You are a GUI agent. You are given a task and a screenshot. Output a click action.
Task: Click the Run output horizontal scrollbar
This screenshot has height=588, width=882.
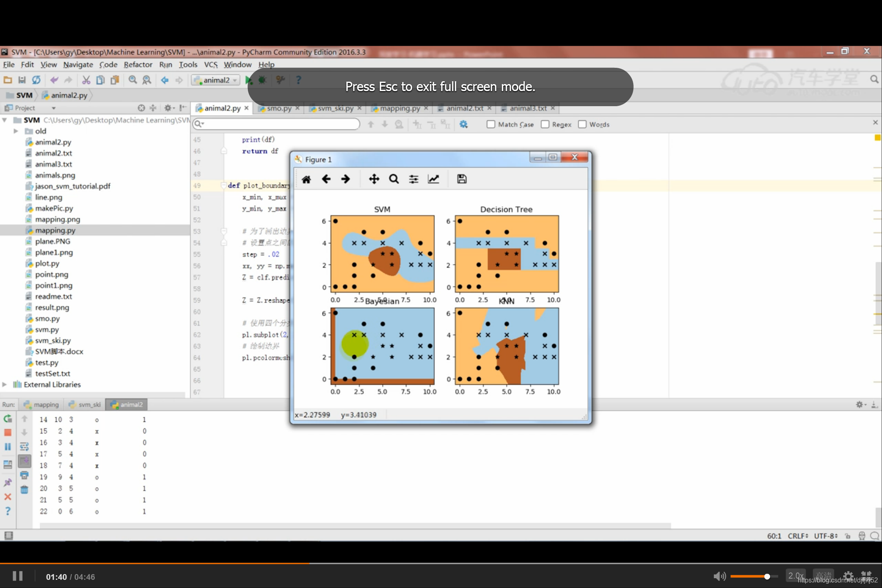click(355, 526)
